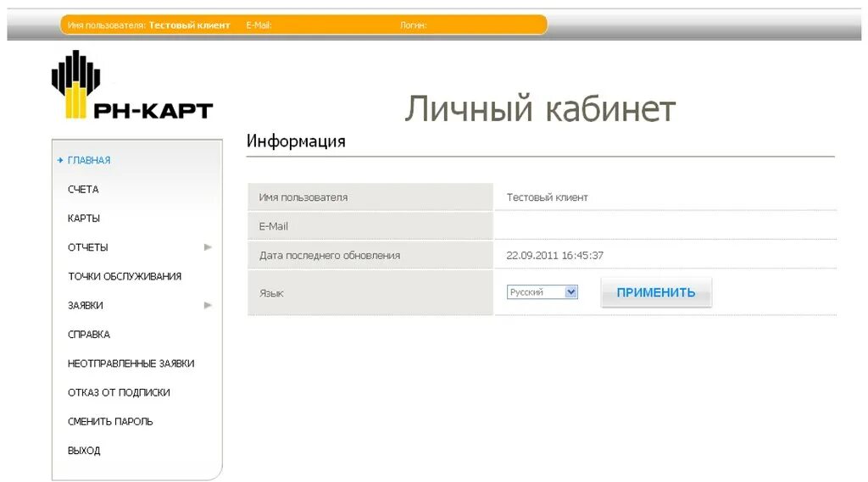Image resolution: width=868 pixels, height=482 pixels.
Task: Select the ЗАЯВКИ menu item
Action: click(x=86, y=306)
